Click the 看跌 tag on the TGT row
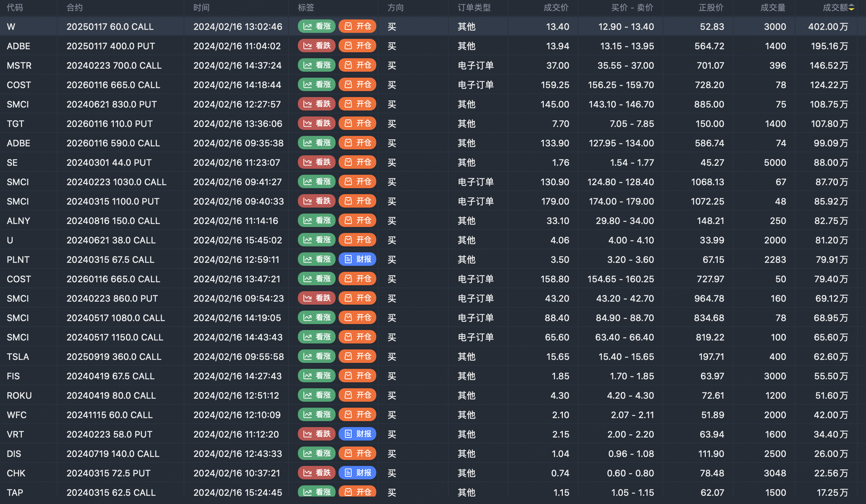Screen dimensions: 866x504 tap(317, 124)
